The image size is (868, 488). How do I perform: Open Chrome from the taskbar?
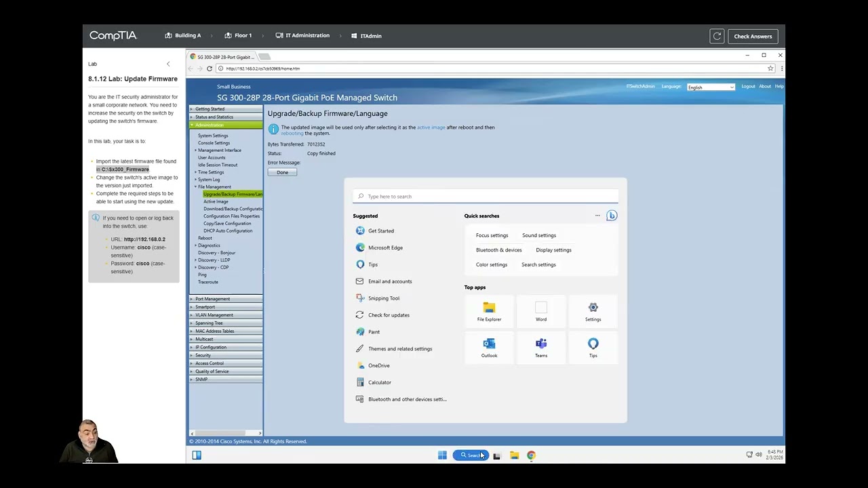pos(531,455)
